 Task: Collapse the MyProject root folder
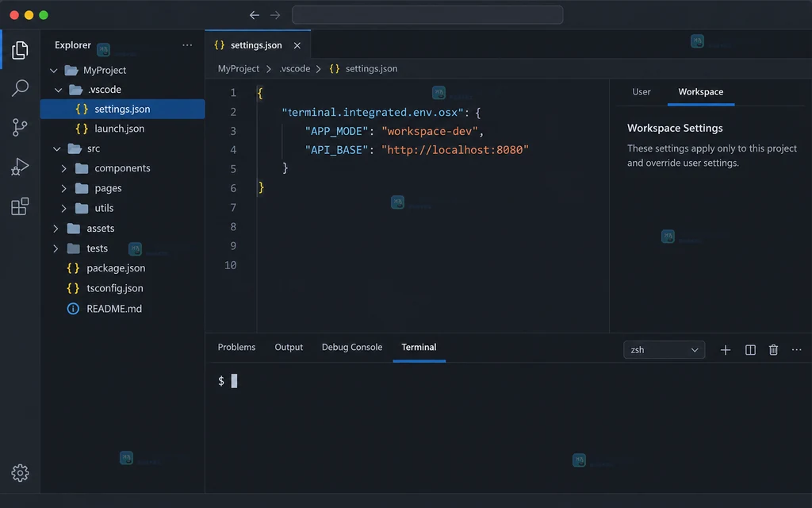click(x=53, y=70)
